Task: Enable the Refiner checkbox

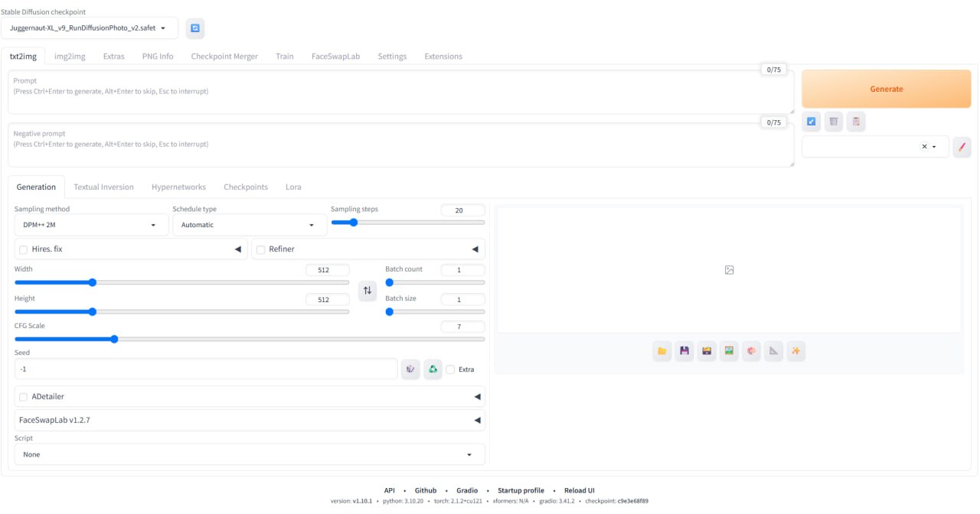Action: [261, 249]
